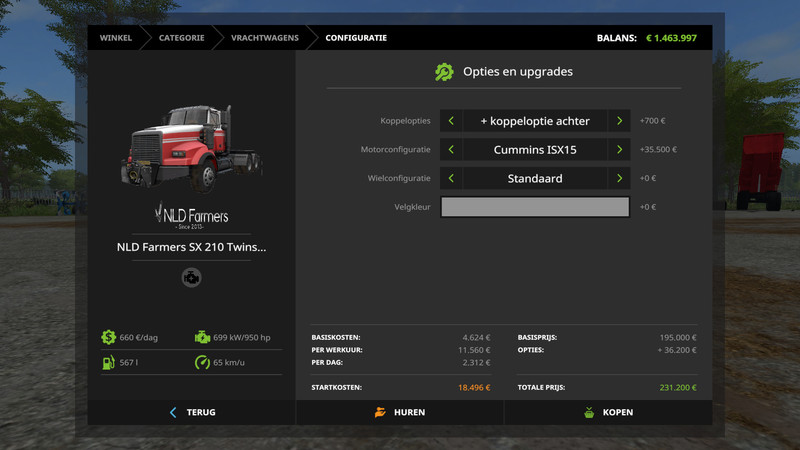Open the Velgkleur color bar

[535, 207]
